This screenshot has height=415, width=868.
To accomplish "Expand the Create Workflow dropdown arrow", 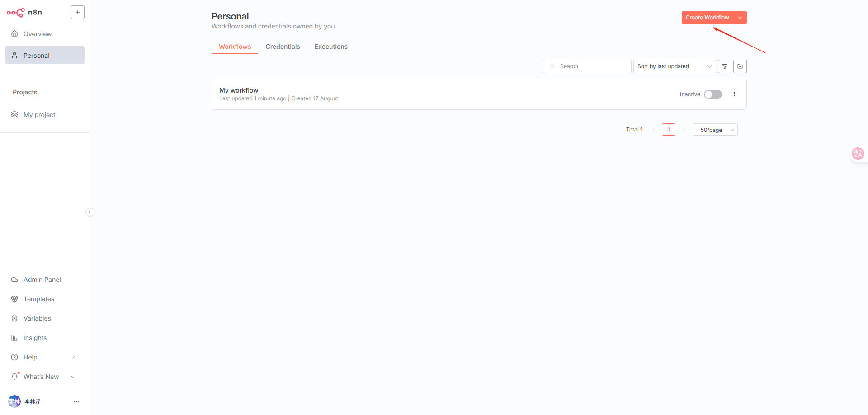I will click(x=740, y=18).
